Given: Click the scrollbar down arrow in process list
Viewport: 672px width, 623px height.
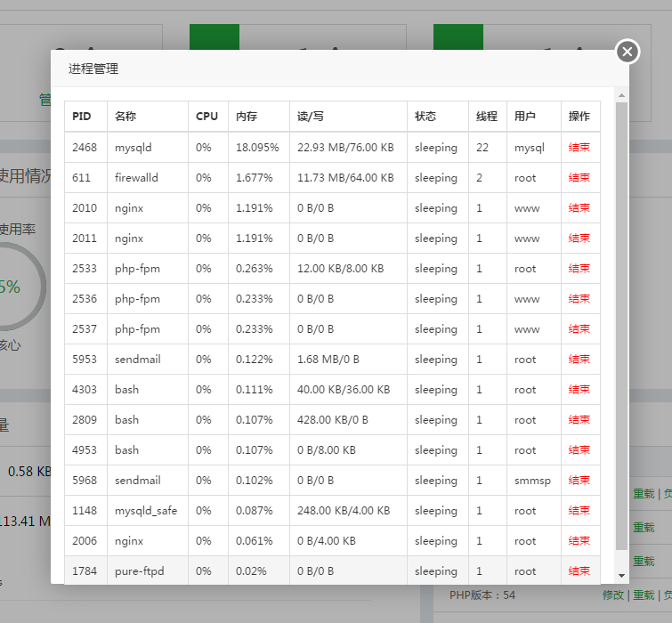Looking at the screenshot, I should click(x=621, y=577).
